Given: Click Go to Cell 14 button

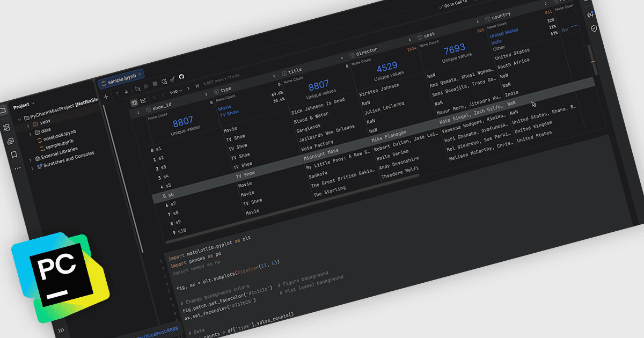Looking at the screenshot, I should [x=453, y=4].
